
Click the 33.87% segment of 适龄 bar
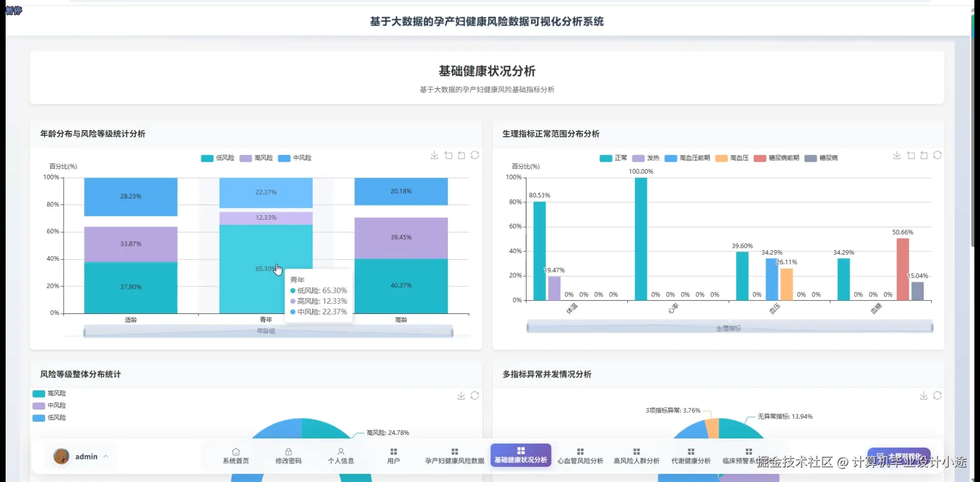pyautogui.click(x=131, y=244)
